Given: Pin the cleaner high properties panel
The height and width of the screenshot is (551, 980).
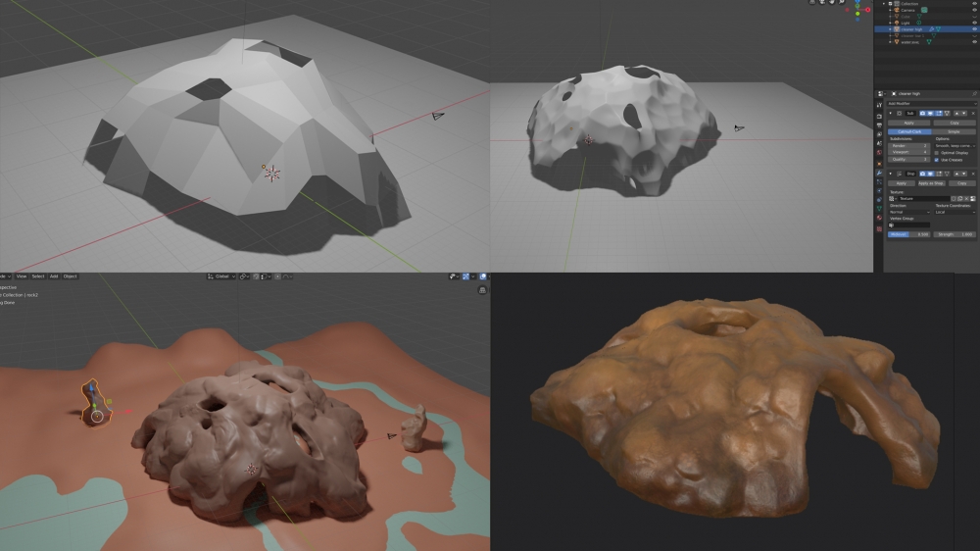Looking at the screenshot, I should click(x=974, y=93).
